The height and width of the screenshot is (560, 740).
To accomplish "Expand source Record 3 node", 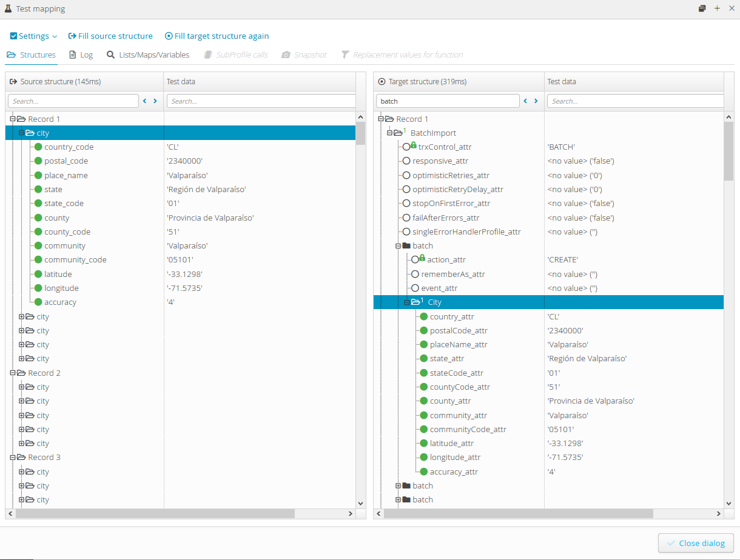I will point(12,457).
